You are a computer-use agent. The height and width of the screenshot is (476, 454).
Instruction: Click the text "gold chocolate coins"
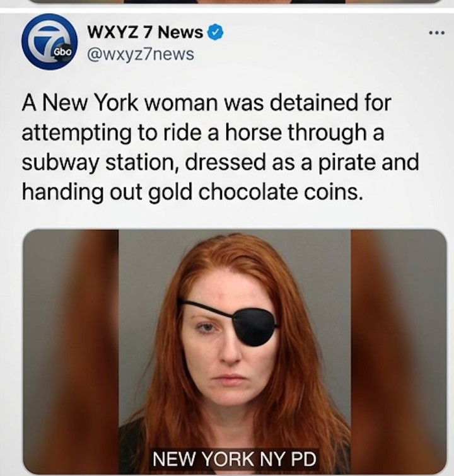pos(256,192)
